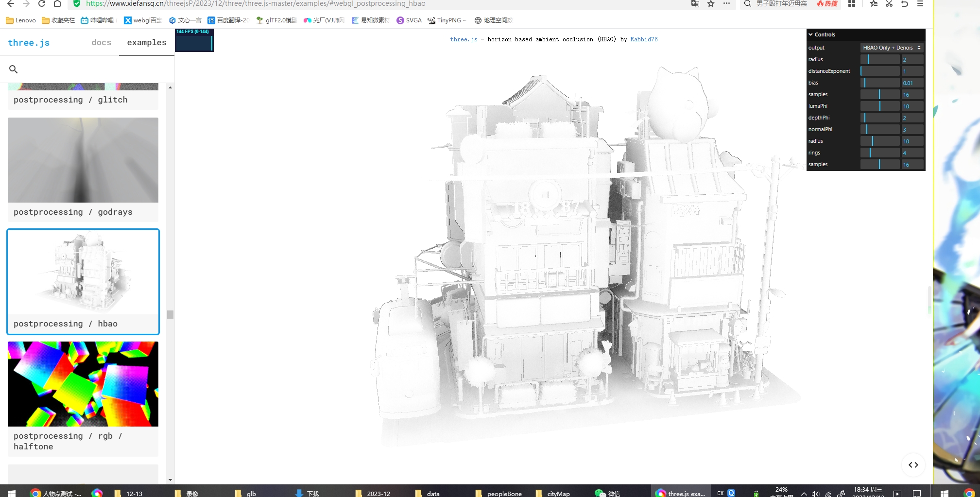
Task: Click the browser forward arrow
Action: coord(26,4)
